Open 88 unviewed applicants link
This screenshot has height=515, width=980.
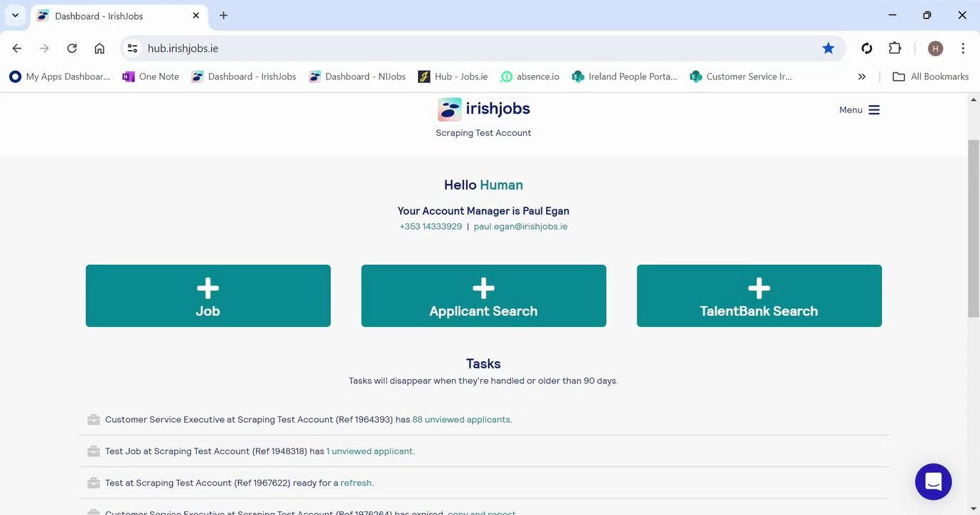[x=462, y=420]
